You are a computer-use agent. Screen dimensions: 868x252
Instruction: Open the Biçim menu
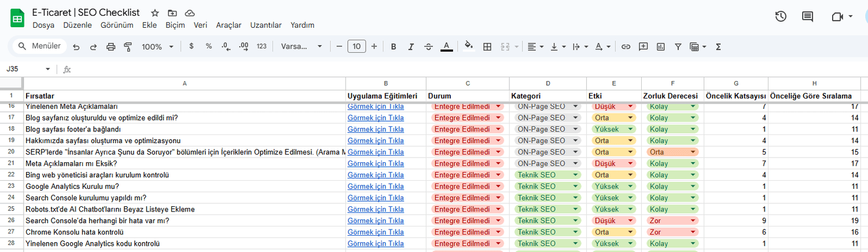click(x=175, y=25)
